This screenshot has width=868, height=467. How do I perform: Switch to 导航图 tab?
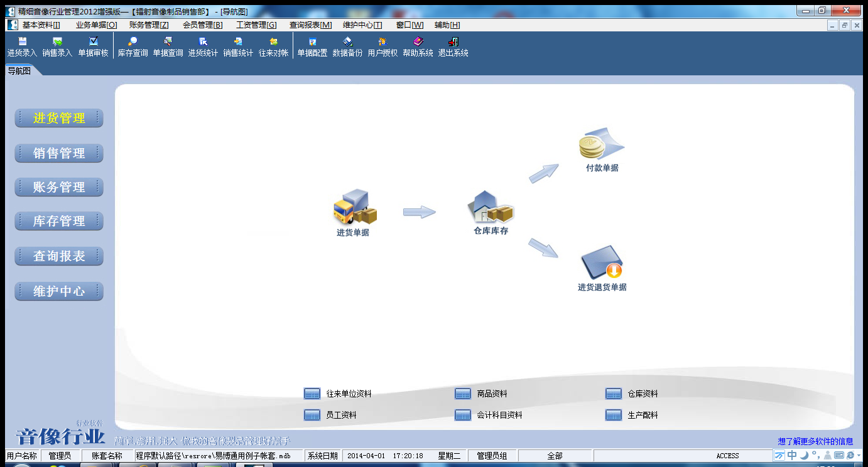(19, 71)
